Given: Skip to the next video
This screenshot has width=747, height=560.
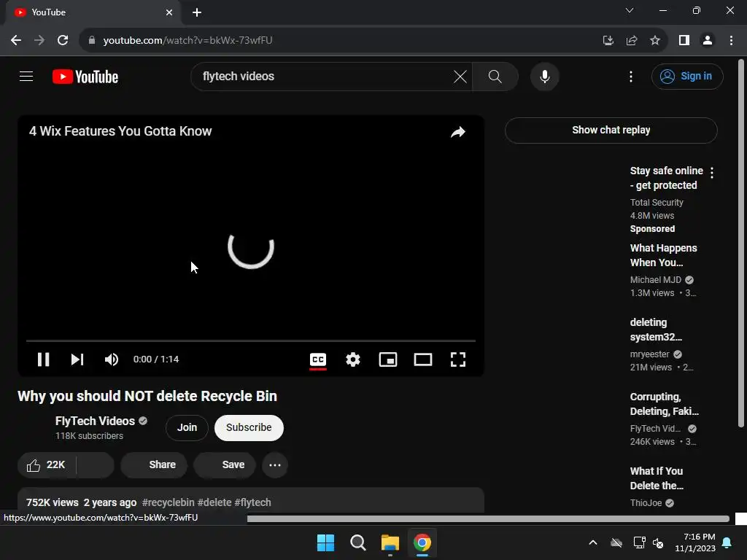Looking at the screenshot, I should 77,359.
